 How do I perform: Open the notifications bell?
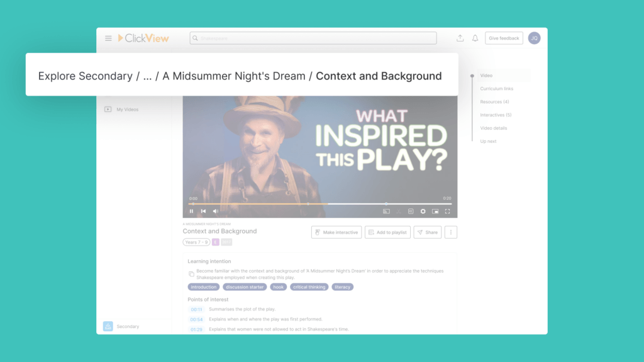point(475,38)
